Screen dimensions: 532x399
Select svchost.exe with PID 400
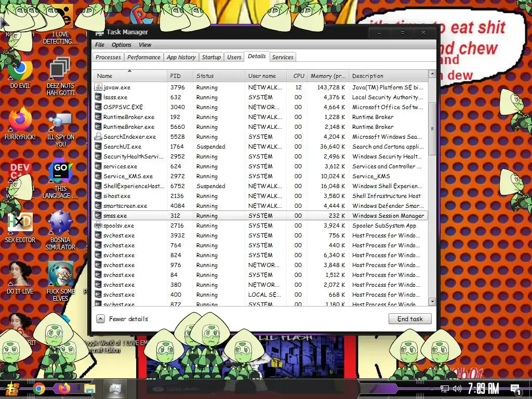pos(260,294)
